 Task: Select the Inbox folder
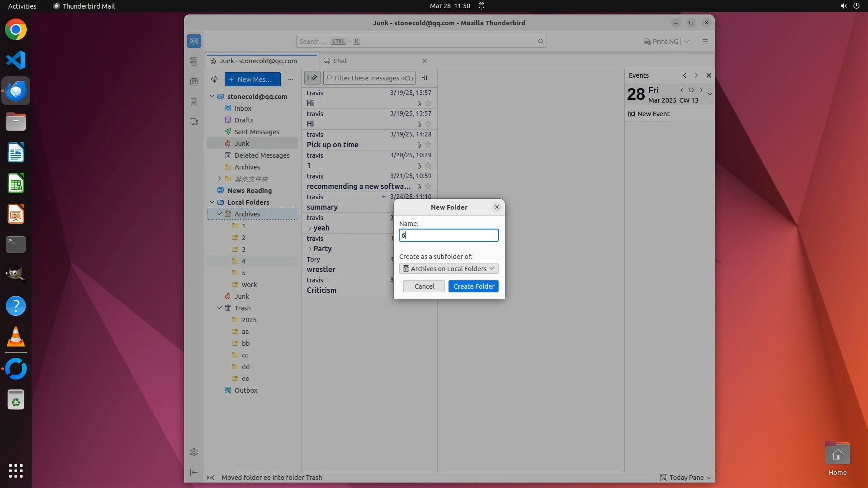[x=243, y=108]
